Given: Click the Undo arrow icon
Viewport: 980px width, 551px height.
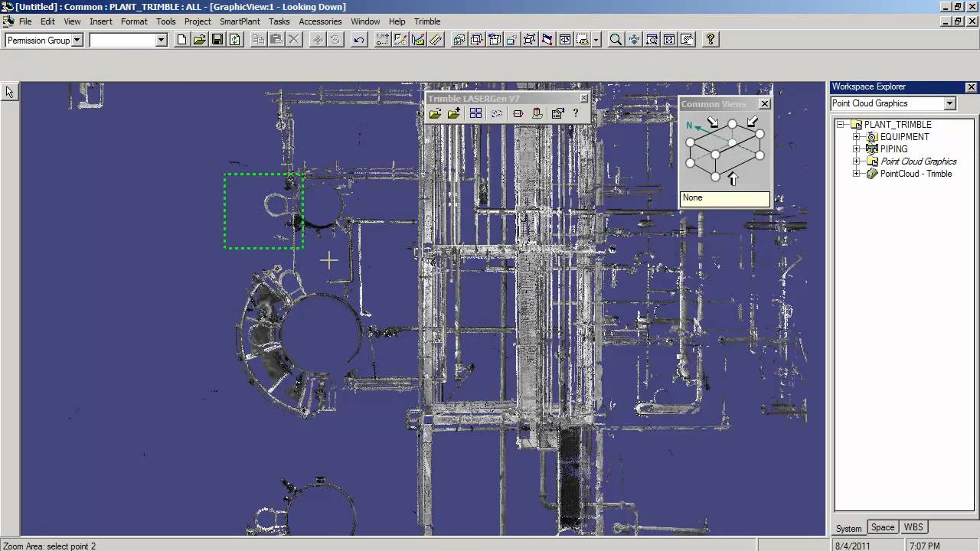Looking at the screenshot, I should 359,40.
